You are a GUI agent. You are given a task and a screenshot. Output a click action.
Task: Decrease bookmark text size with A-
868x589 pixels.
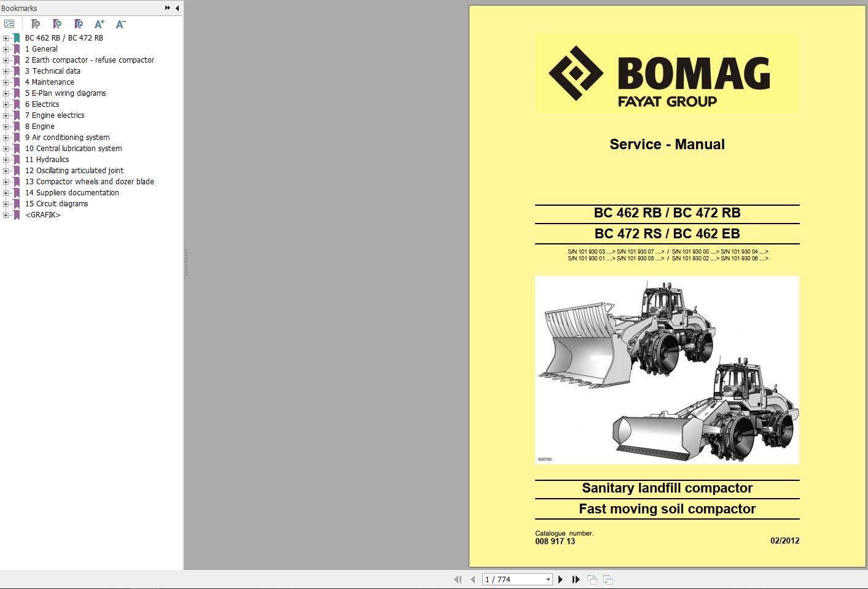tap(120, 24)
